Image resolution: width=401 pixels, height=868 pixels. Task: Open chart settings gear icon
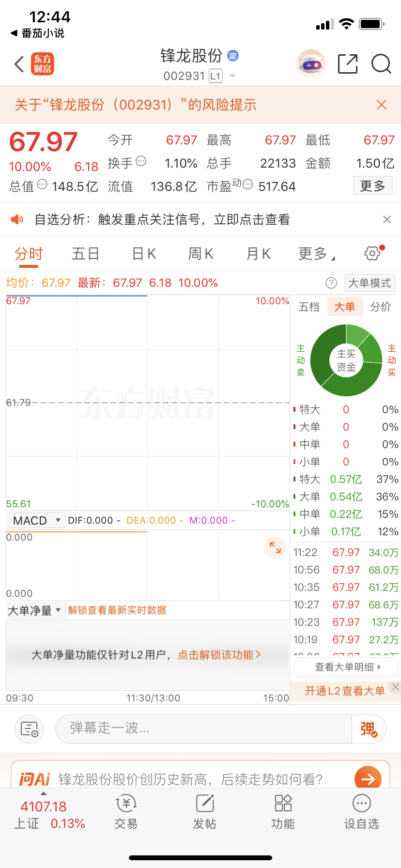pyautogui.click(x=373, y=252)
